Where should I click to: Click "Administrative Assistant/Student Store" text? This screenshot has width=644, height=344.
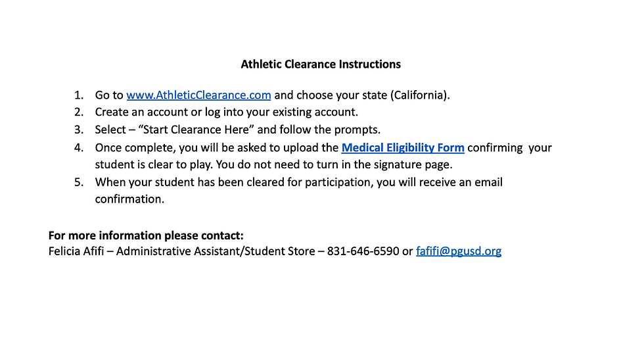[216, 251]
